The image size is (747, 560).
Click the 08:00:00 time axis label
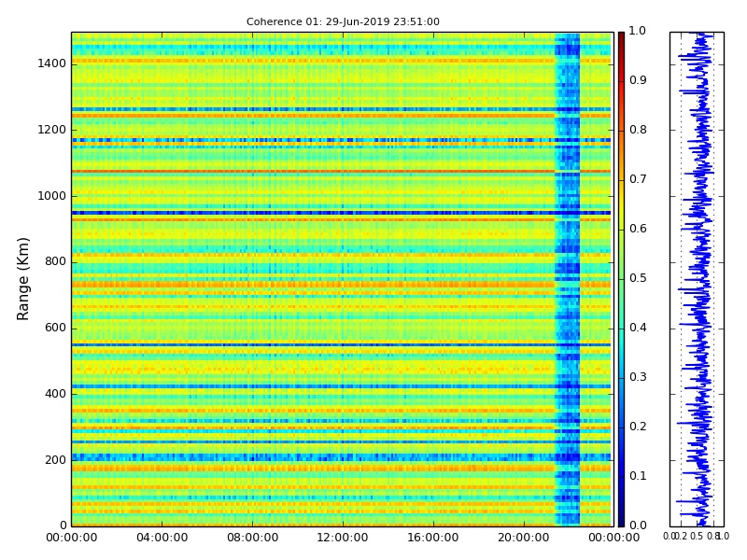[x=252, y=538]
